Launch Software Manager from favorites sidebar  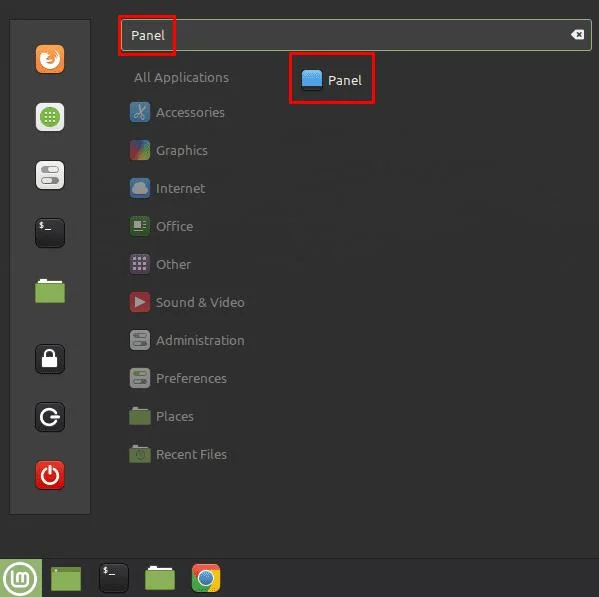(x=50, y=117)
